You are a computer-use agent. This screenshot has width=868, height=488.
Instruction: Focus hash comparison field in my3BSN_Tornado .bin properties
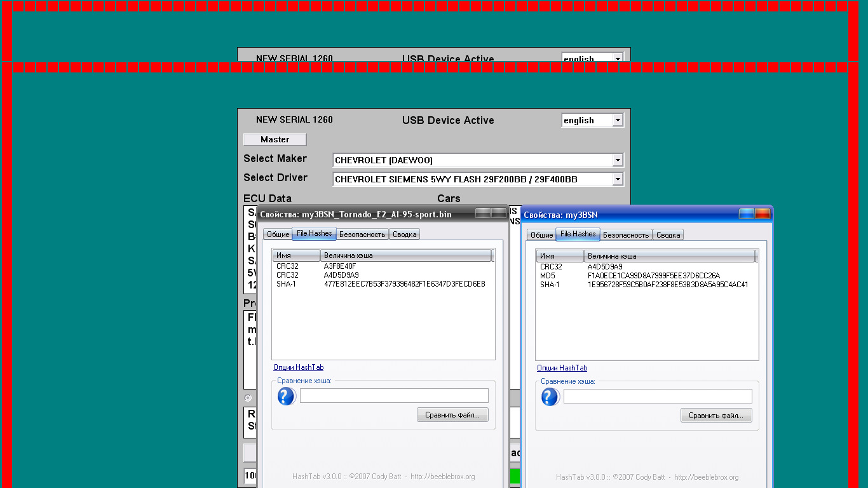click(x=394, y=395)
